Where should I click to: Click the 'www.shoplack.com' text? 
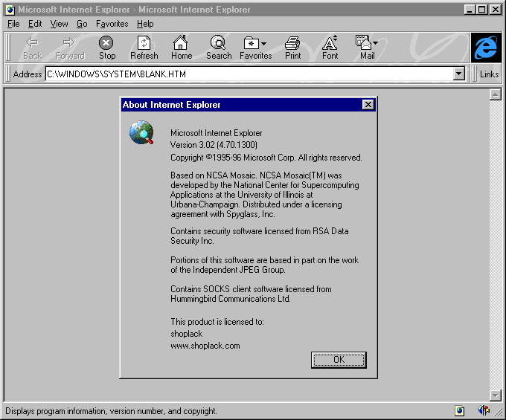[x=205, y=346]
